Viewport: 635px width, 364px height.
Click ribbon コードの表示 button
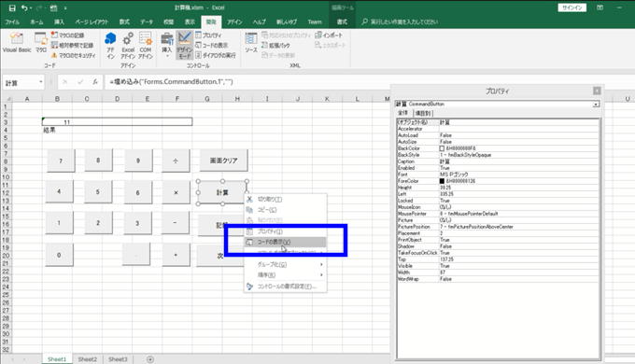coord(211,45)
